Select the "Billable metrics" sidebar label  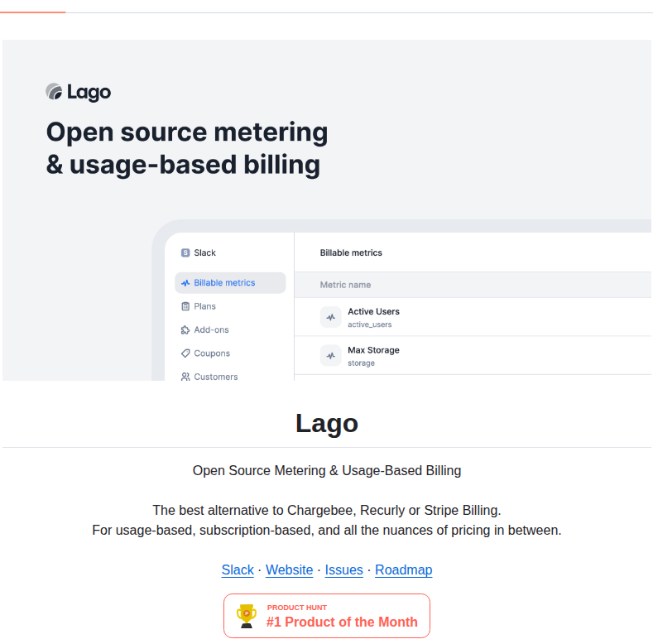(224, 283)
